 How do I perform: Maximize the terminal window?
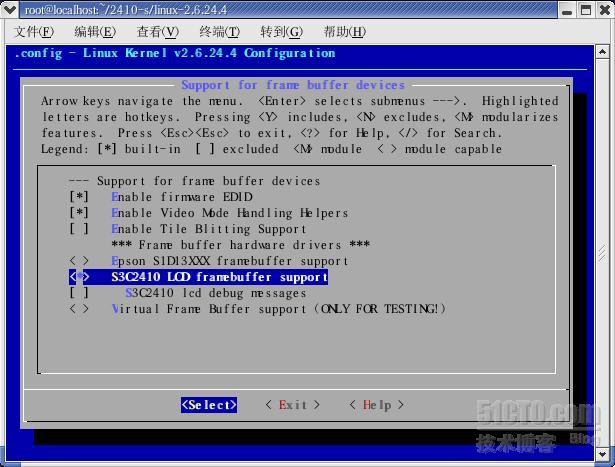click(x=586, y=10)
